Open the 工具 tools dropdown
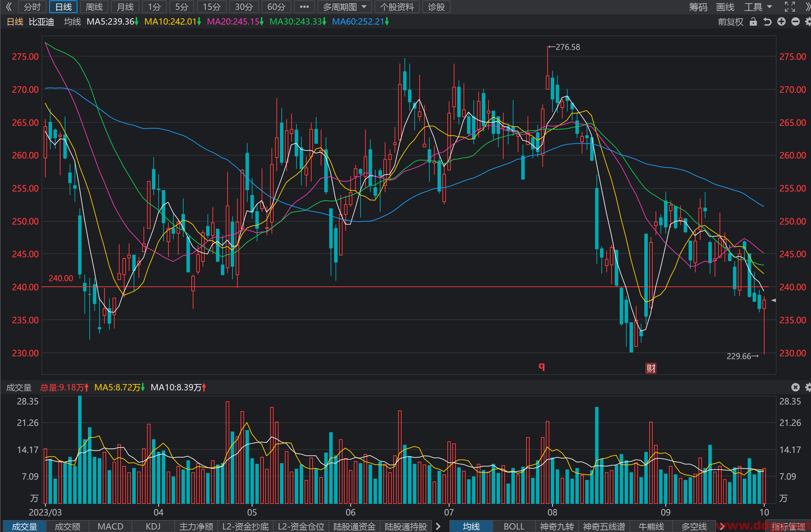Image resolution: width=811 pixels, height=532 pixels. click(x=758, y=7)
